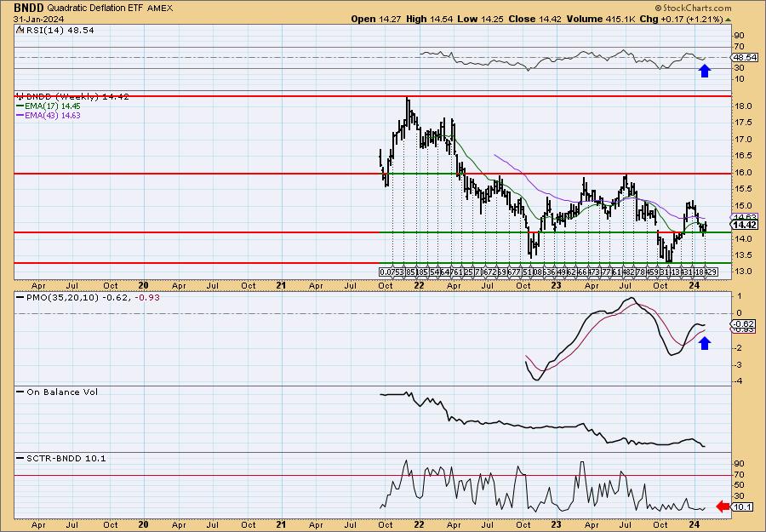Click the -2 label on the PMO axis

pyautogui.click(x=740, y=348)
